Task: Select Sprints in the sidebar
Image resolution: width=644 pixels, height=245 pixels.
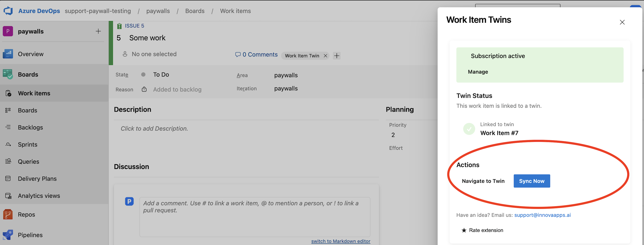Action: (27, 144)
